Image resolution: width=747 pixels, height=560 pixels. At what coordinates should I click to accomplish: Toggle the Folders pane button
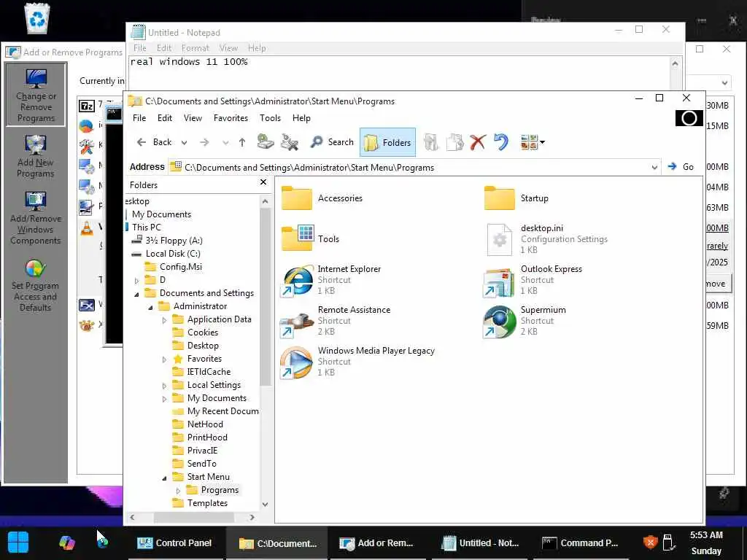click(387, 142)
